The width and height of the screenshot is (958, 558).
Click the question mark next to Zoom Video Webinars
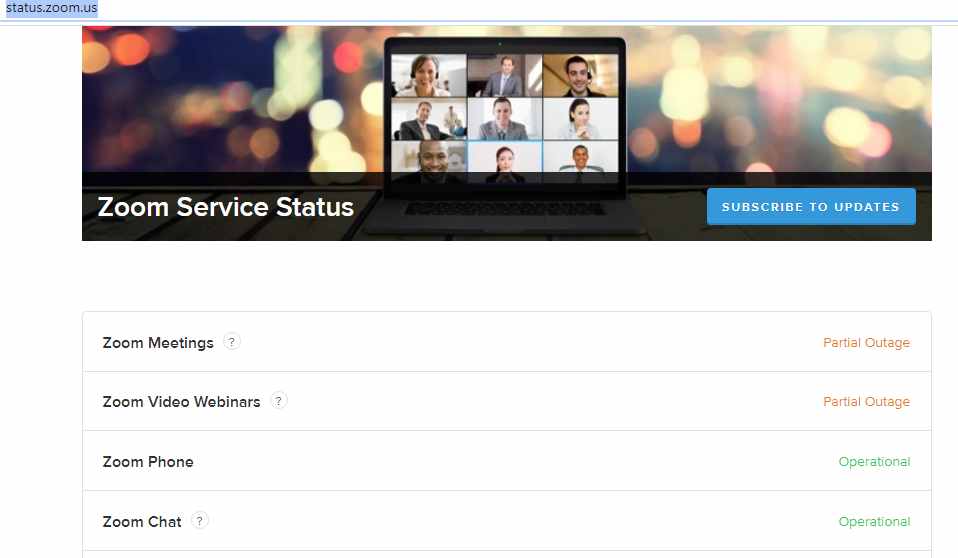[279, 401]
